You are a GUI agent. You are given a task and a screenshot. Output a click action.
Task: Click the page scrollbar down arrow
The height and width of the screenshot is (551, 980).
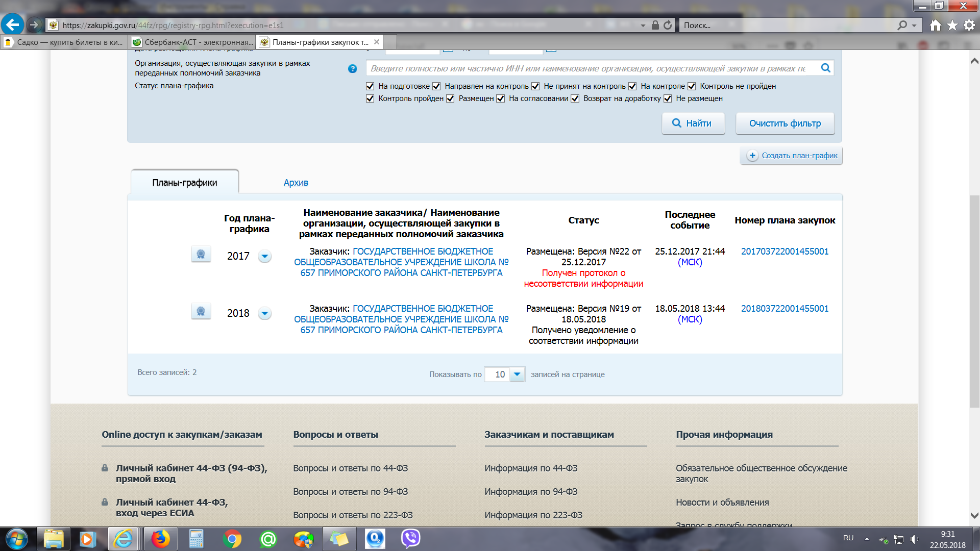[974, 516]
